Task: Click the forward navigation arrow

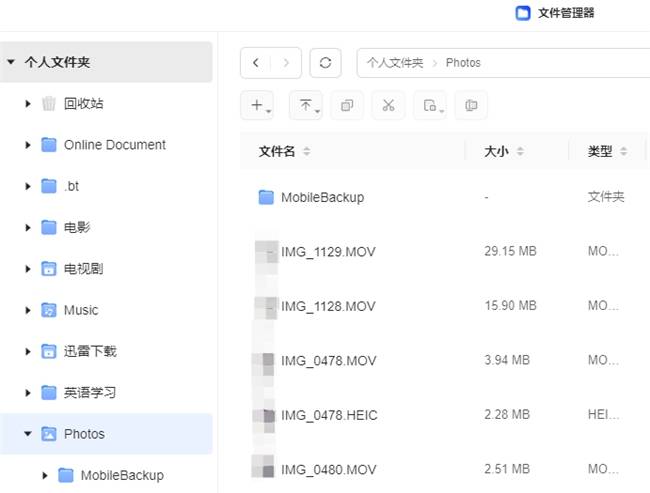Action: point(286,62)
